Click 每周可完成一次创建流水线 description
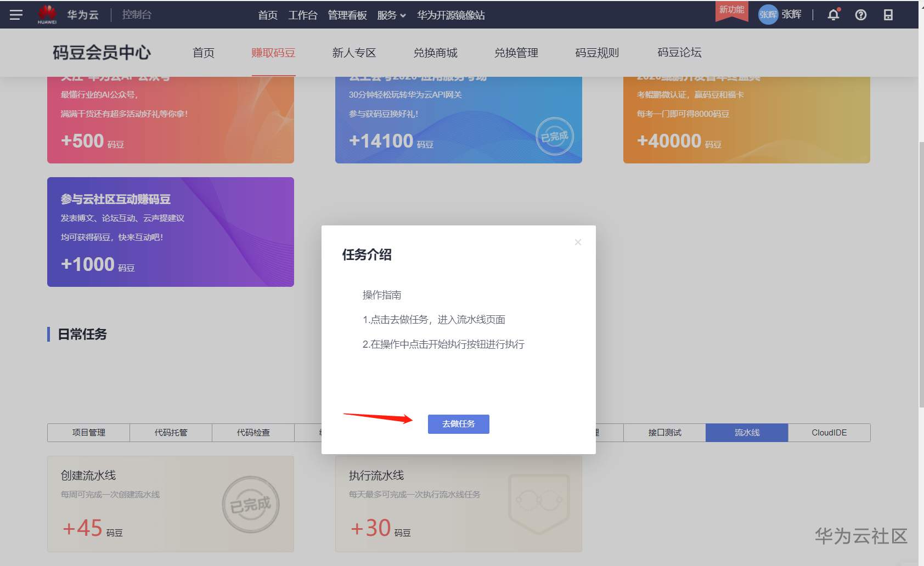 tap(110, 495)
